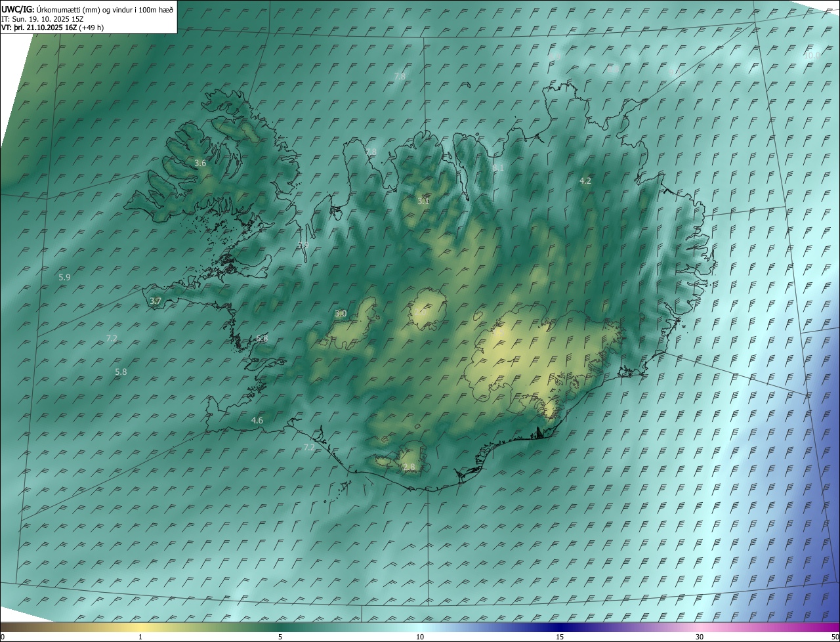This screenshot has height=642, width=840.
Task: Select the 10.0 value label
Action: point(812,55)
